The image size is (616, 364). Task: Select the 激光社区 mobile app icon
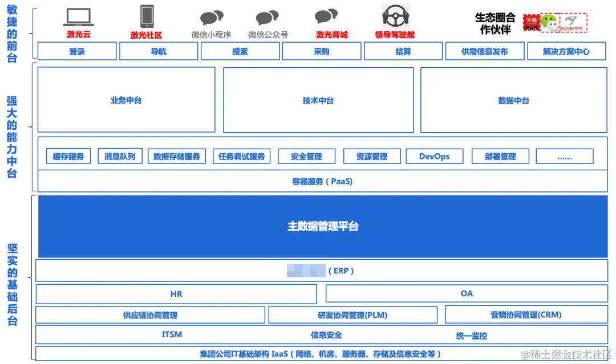(x=147, y=17)
